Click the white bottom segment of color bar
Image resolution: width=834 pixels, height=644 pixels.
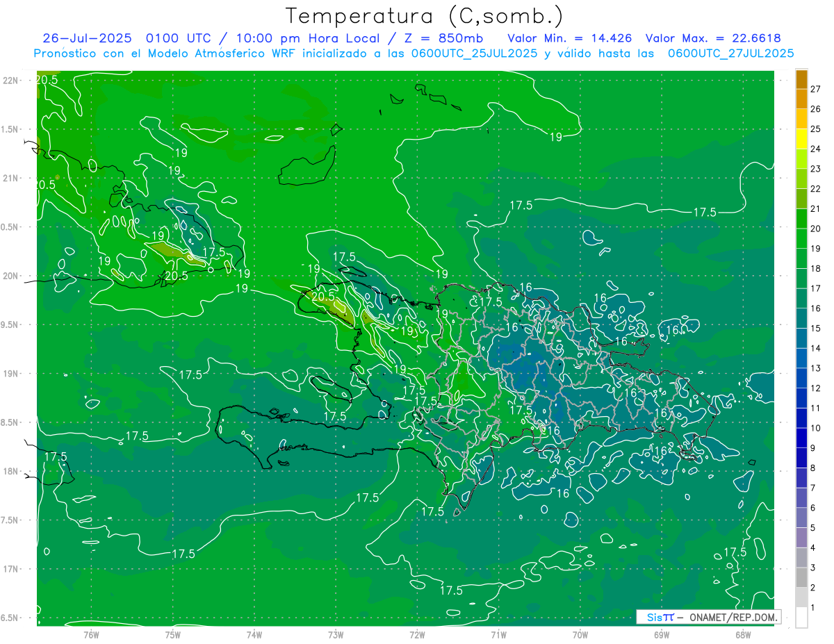801,618
